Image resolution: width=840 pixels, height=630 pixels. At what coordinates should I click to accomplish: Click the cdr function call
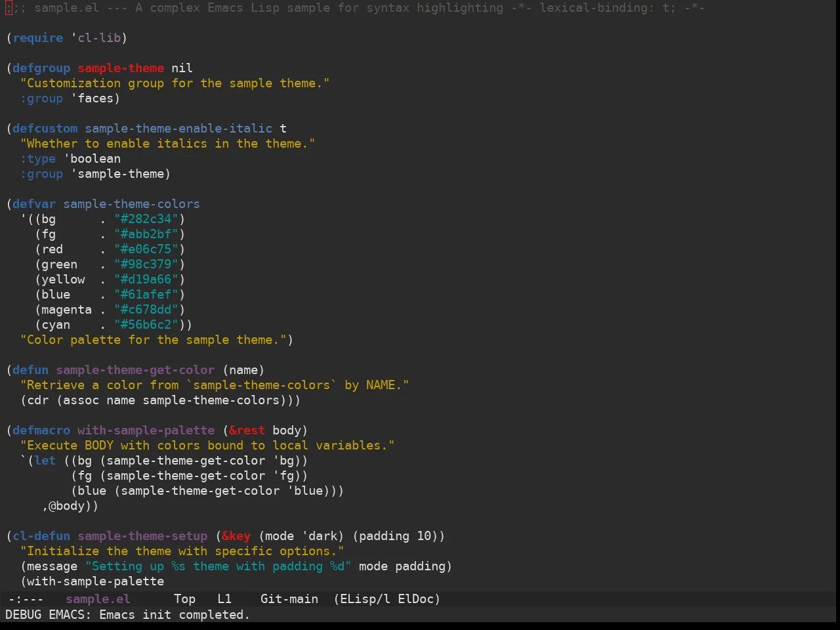point(38,400)
